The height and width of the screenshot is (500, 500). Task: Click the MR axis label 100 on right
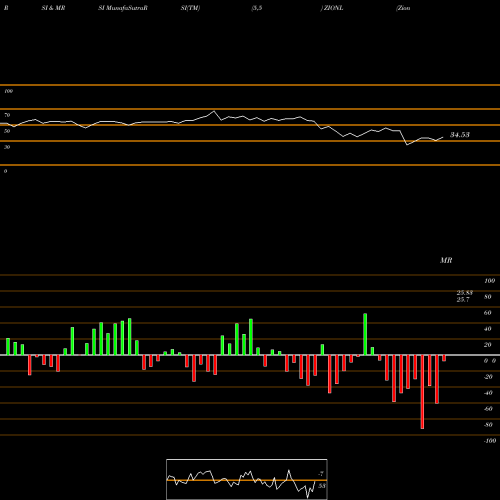click(489, 281)
